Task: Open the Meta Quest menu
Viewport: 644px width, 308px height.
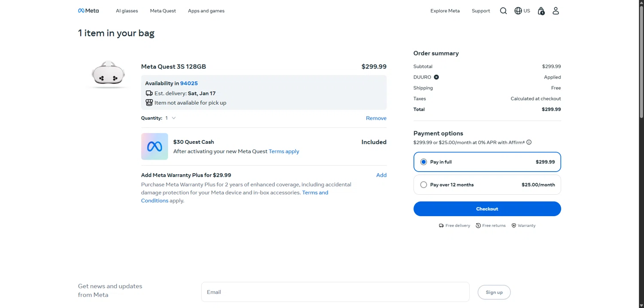Action: (163, 11)
